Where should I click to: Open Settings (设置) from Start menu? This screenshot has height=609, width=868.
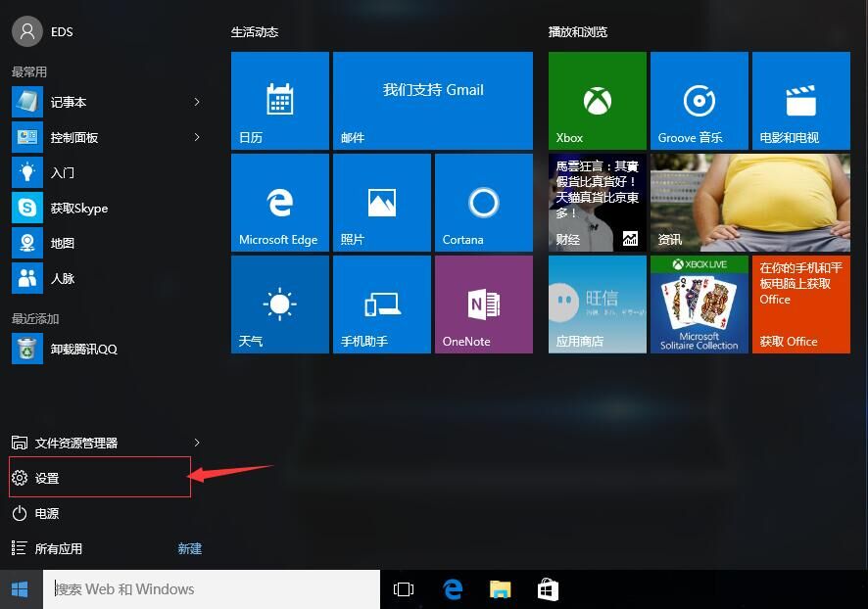pyautogui.click(x=100, y=478)
